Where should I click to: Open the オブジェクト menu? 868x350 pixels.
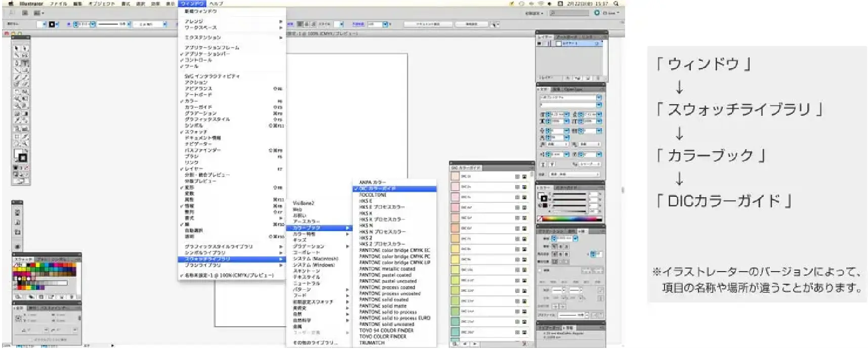point(102,4)
